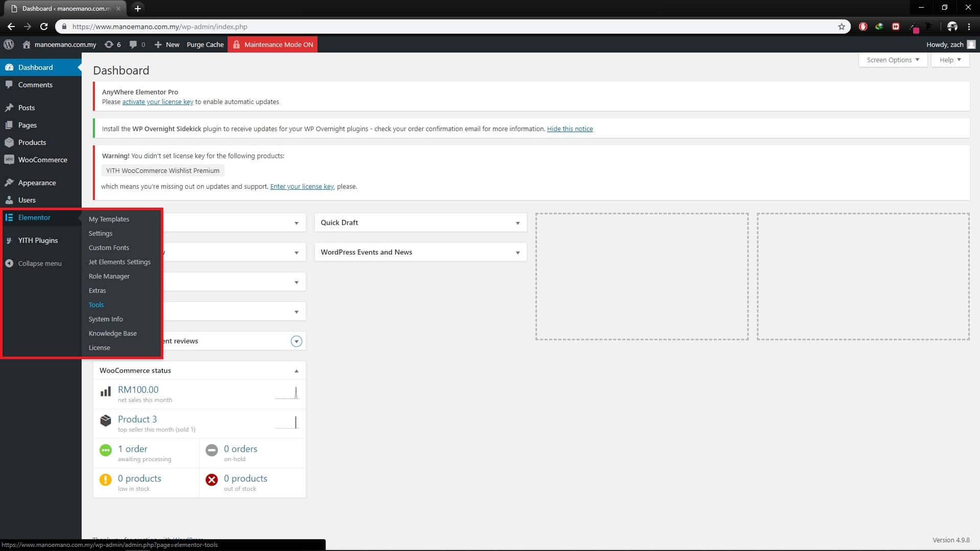Click the grey on-hold orders icon

[212, 450]
